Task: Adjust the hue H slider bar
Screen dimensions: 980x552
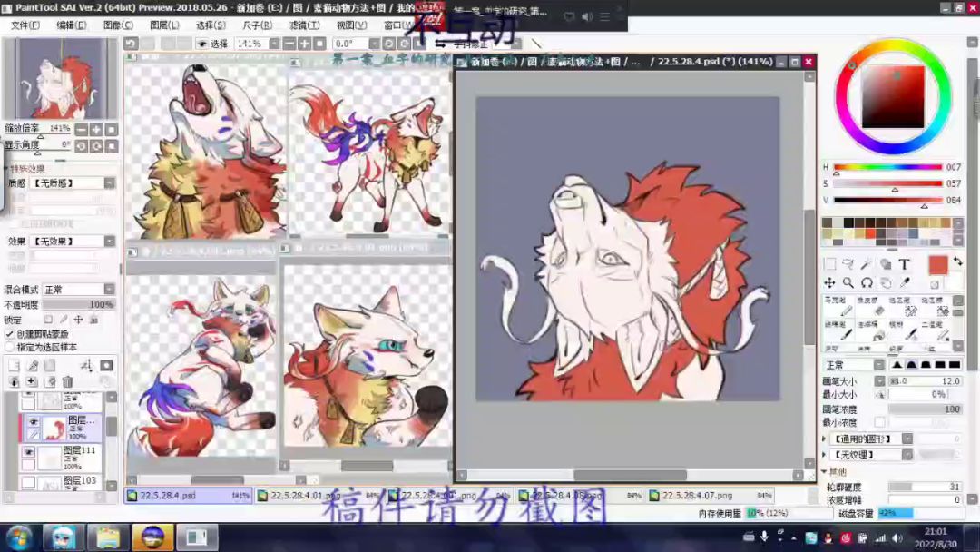Action: click(x=887, y=167)
